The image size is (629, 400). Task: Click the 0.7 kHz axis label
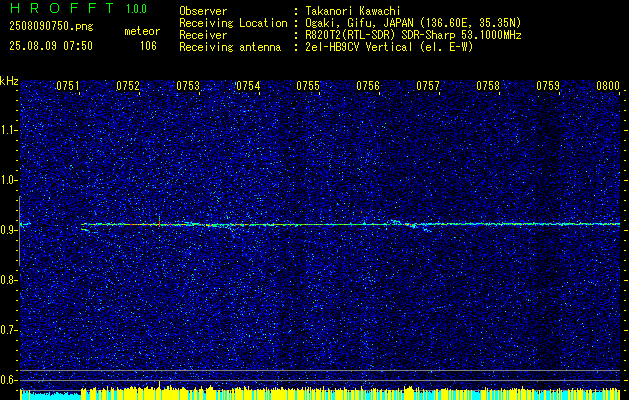pyautogui.click(x=8, y=330)
